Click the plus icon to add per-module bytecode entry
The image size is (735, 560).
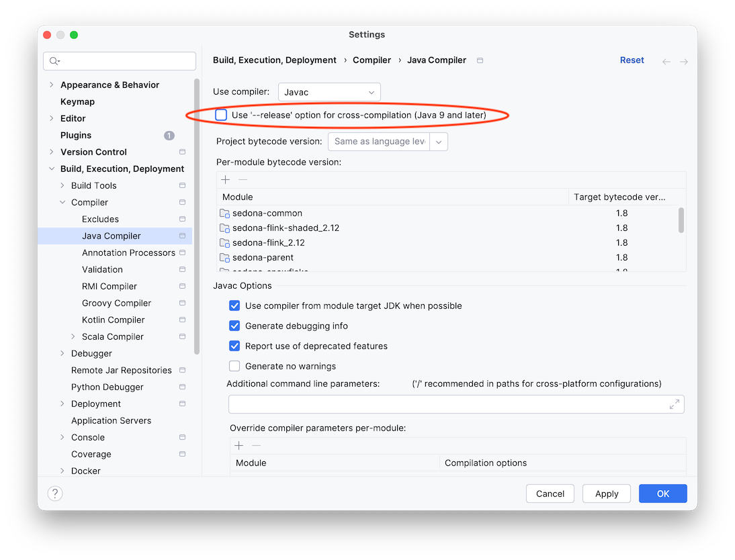(x=225, y=179)
